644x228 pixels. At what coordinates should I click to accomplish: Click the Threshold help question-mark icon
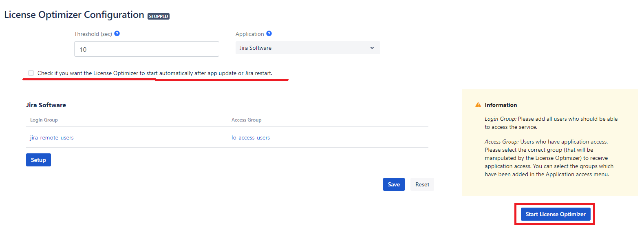coord(117,33)
